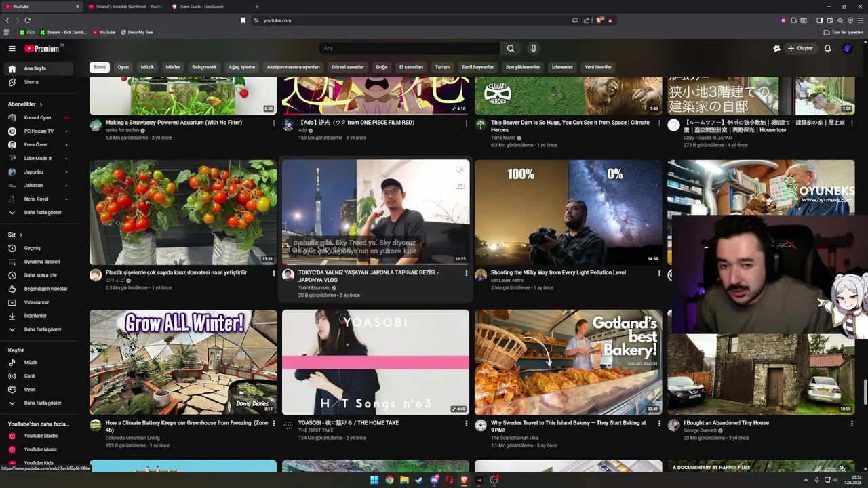Open Ana Sayfa in the sidebar
This screenshot has height=488, width=868.
click(x=38, y=68)
